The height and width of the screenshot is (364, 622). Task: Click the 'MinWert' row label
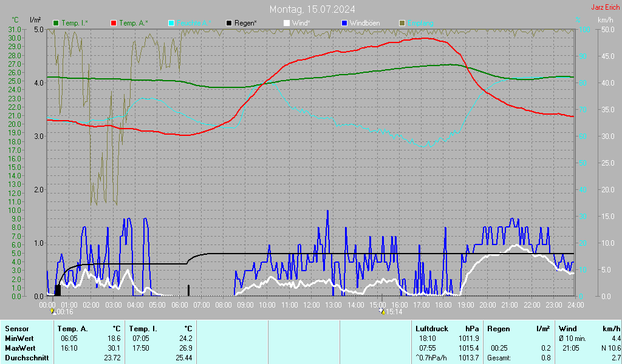click(19, 339)
